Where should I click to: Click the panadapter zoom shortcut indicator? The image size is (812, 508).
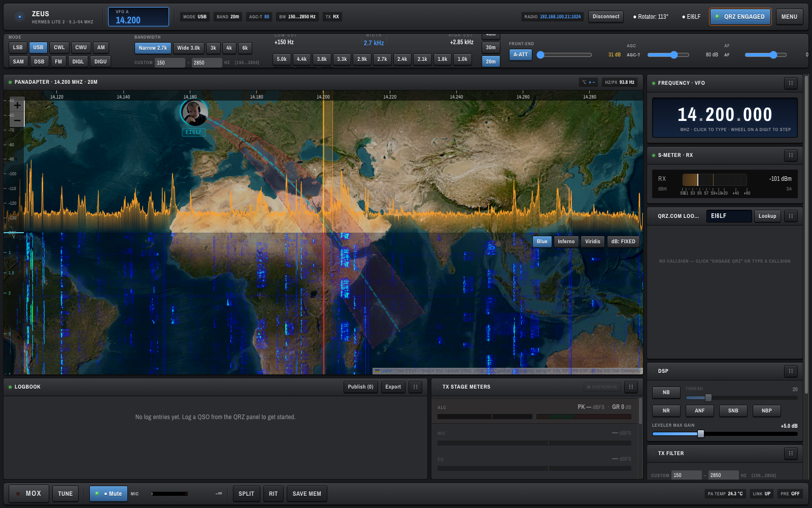pyautogui.click(x=589, y=82)
